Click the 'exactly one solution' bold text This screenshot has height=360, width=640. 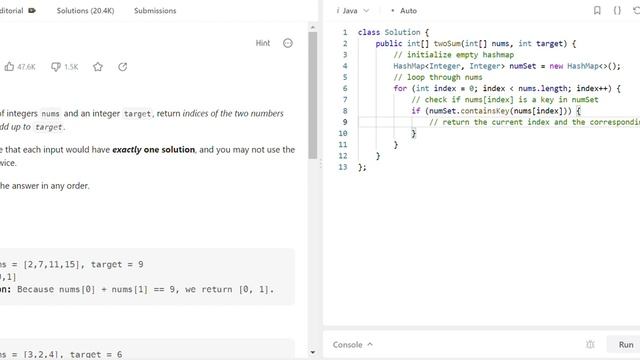point(153,150)
